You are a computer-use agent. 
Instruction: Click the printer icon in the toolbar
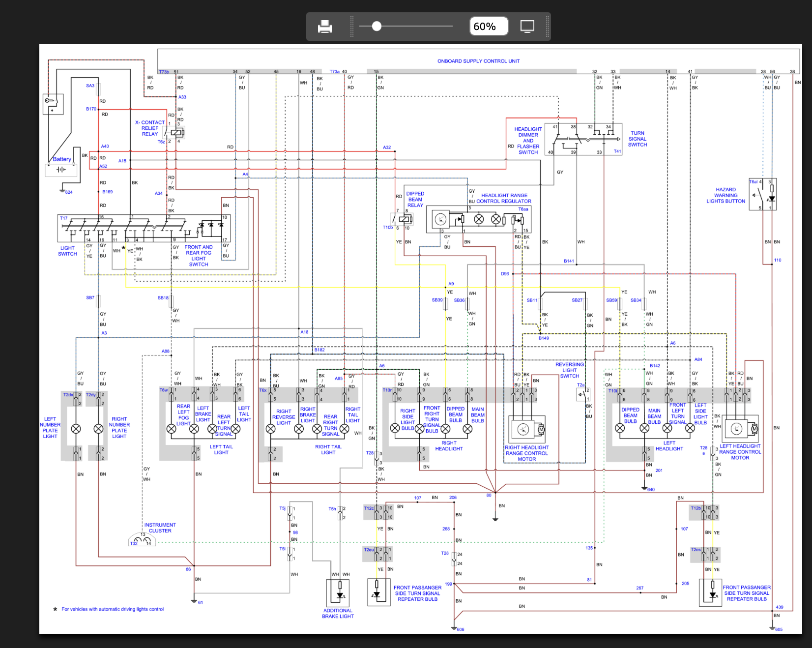(x=325, y=27)
